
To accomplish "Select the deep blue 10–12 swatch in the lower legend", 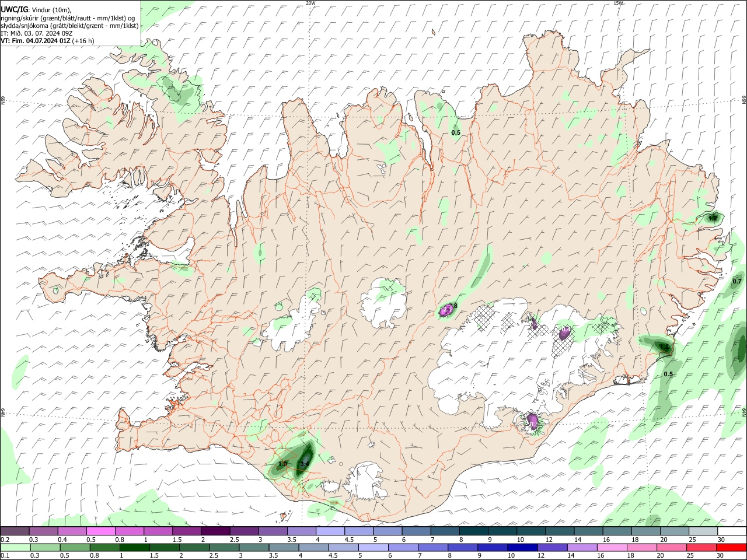I will click(x=523, y=547).
